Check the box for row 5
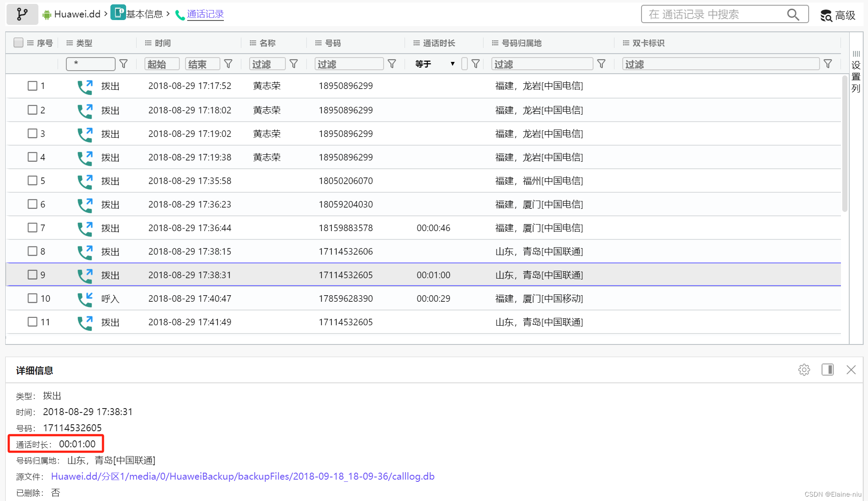The height and width of the screenshot is (501, 868). click(32, 181)
